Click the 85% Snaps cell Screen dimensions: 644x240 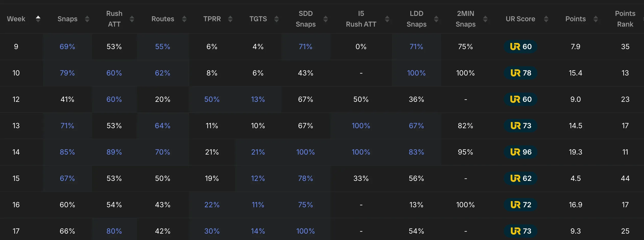coord(67,152)
